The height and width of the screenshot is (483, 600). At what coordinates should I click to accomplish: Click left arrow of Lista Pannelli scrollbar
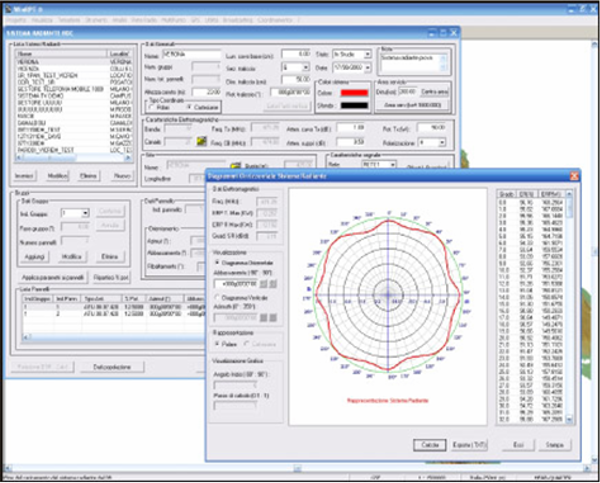point(26,337)
